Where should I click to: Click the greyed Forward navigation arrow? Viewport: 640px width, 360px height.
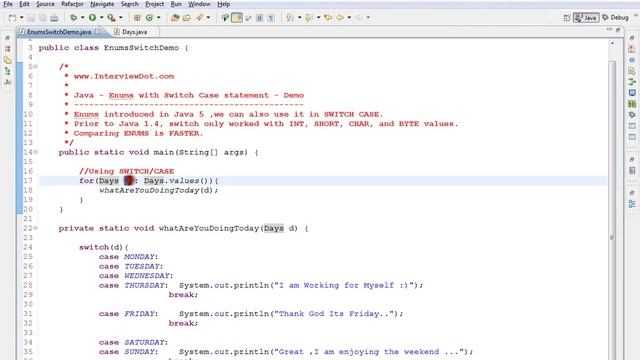coord(359,18)
